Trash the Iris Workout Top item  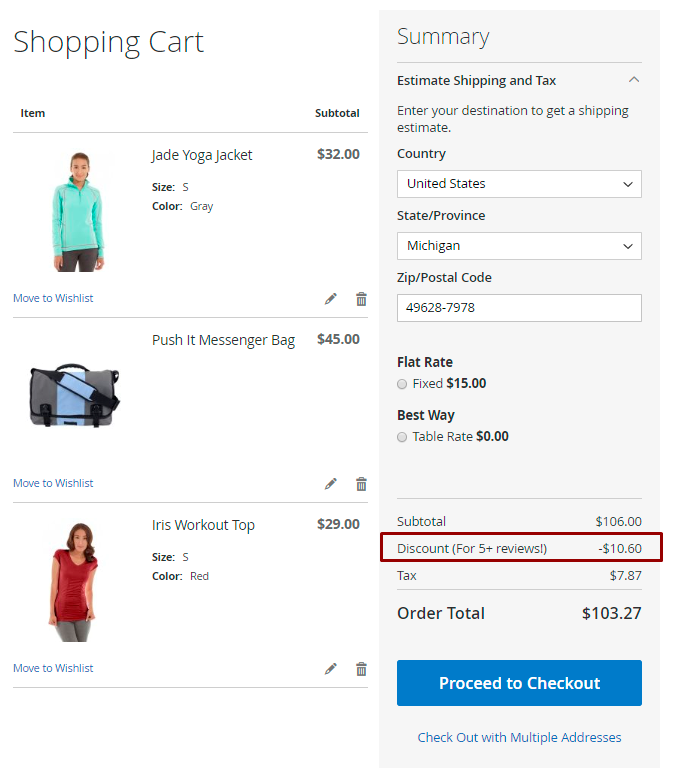pyautogui.click(x=361, y=669)
